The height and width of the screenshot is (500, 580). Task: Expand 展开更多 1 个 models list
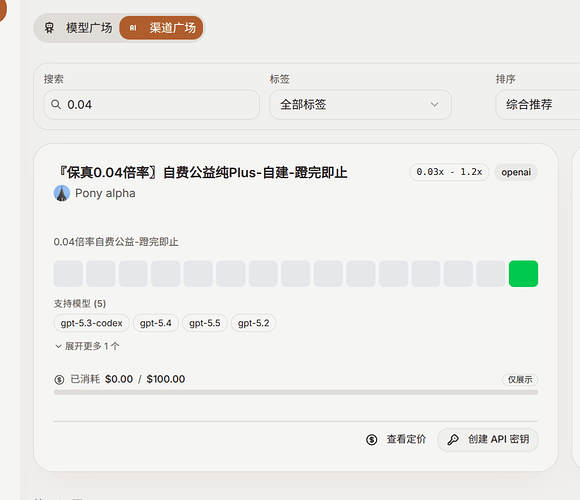[x=87, y=346]
